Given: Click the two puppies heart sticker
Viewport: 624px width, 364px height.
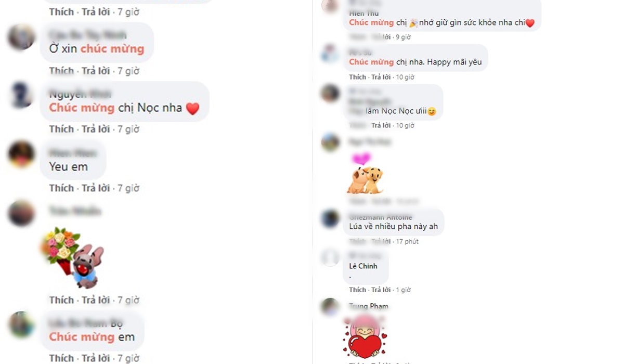Looking at the screenshot, I should [x=365, y=174].
